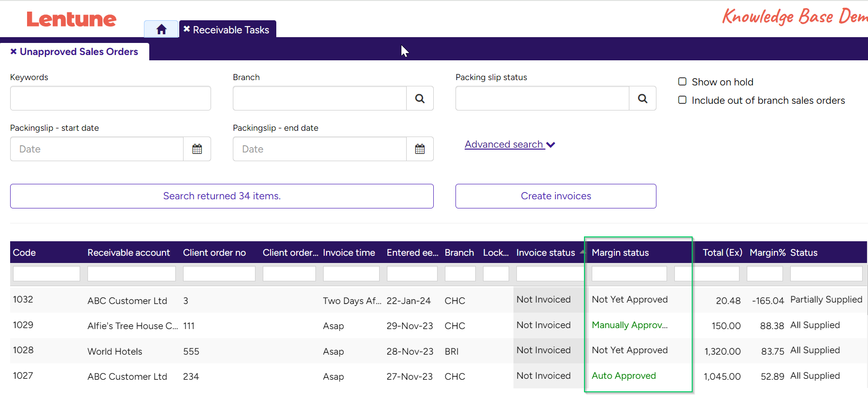The width and height of the screenshot is (868, 400).
Task: Click Alfie's Tree House account cell
Action: pos(133,326)
